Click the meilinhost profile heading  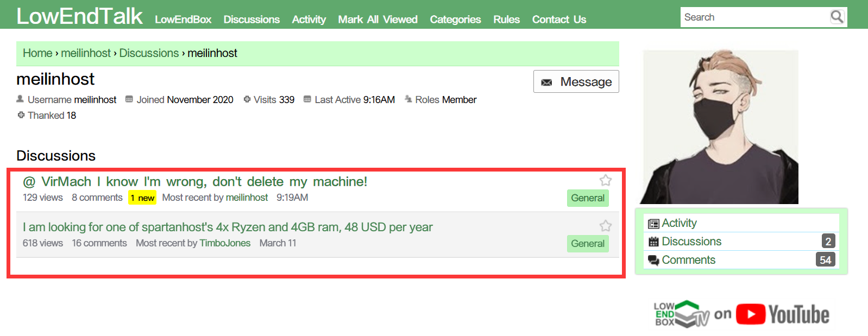55,79
